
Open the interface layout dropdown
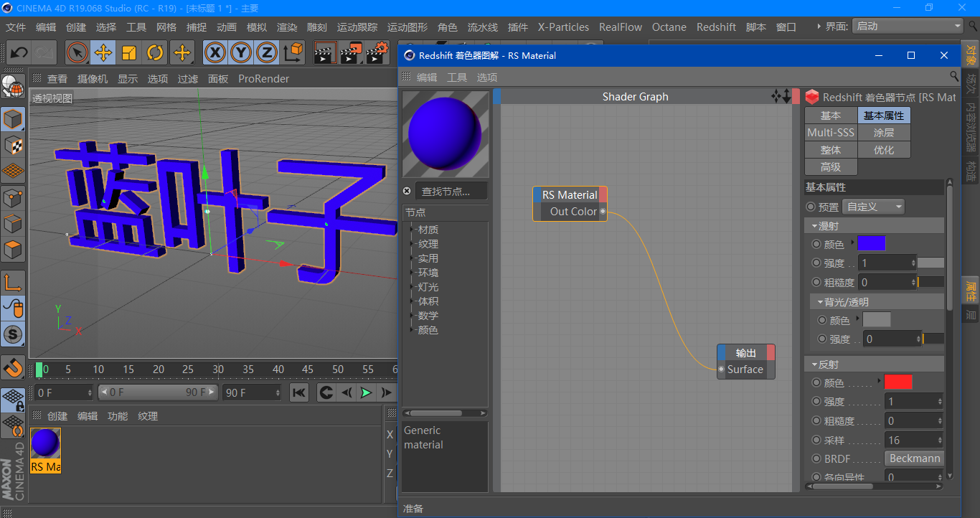[x=908, y=26]
